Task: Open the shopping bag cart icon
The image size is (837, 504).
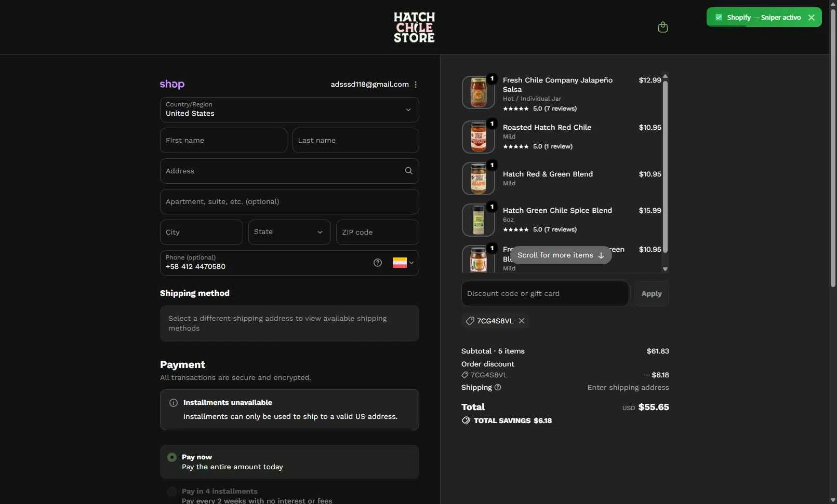Action: pos(662,27)
